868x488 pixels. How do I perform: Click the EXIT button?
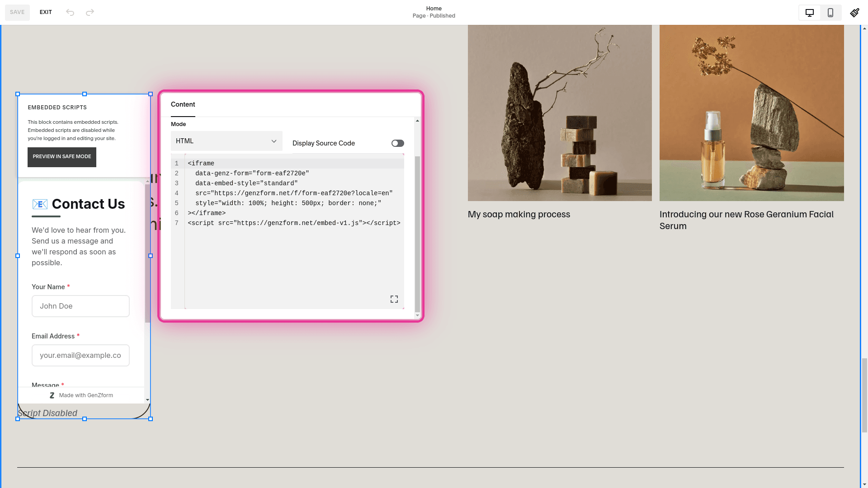coord(45,12)
